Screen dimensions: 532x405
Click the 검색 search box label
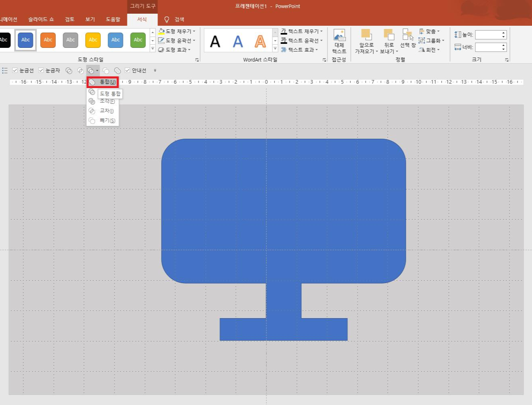[179, 19]
